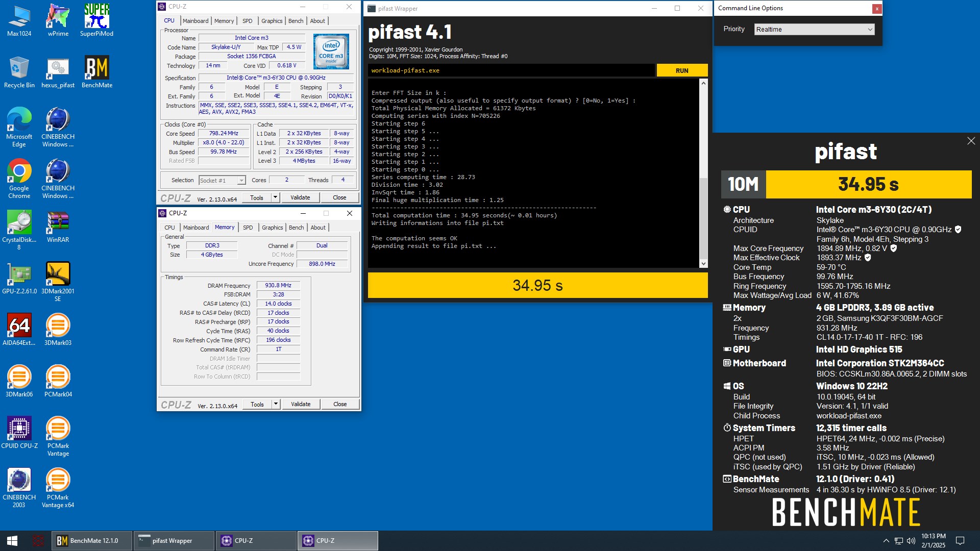The height and width of the screenshot is (551, 980).
Task: Launch wPrime from the desktop
Action: click(58, 20)
